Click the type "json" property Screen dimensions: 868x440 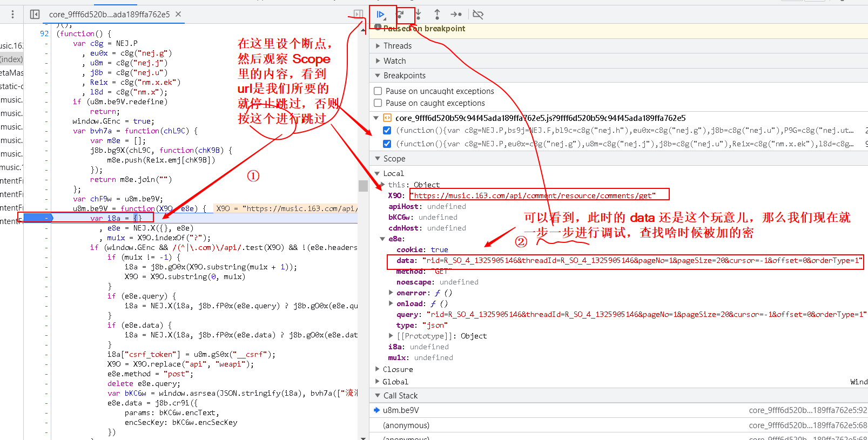422,325
